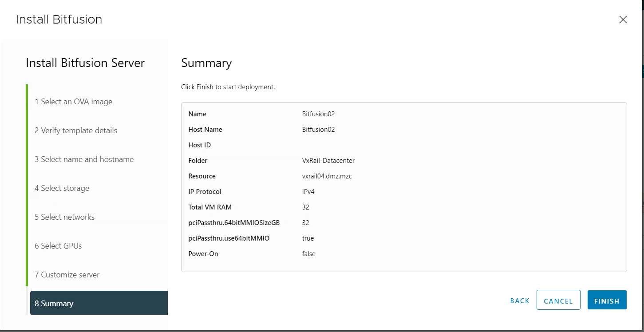Select the Folder value VxRail-Datacenter
644x332 pixels.
[x=328, y=161]
